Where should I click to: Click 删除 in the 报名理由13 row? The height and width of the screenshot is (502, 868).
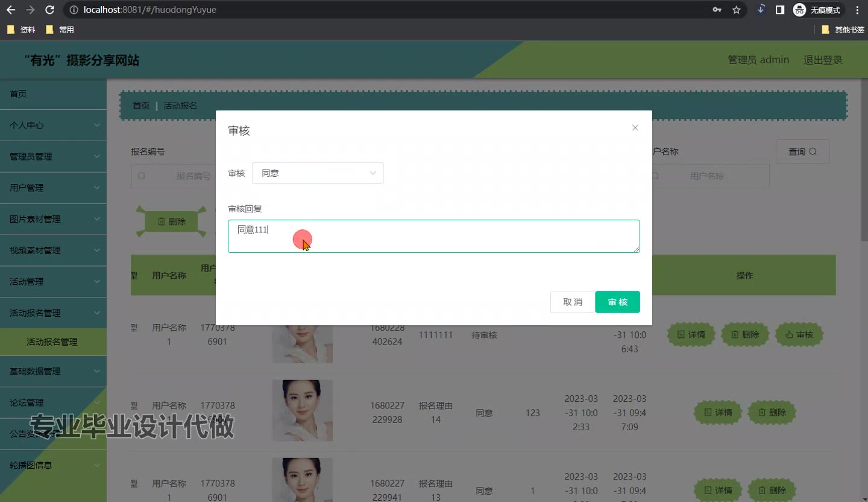pyautogui.click(x=772, y=491)
